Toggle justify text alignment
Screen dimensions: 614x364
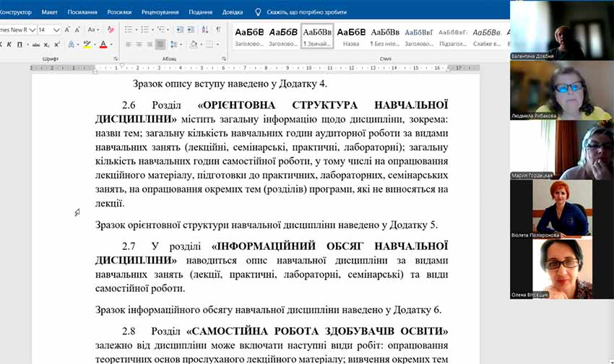click(160, 45)
